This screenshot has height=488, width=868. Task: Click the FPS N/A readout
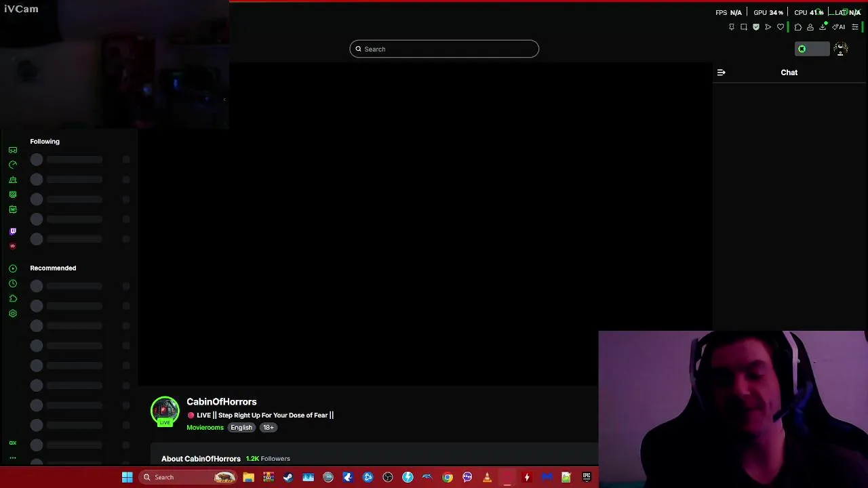pos(729,12)
